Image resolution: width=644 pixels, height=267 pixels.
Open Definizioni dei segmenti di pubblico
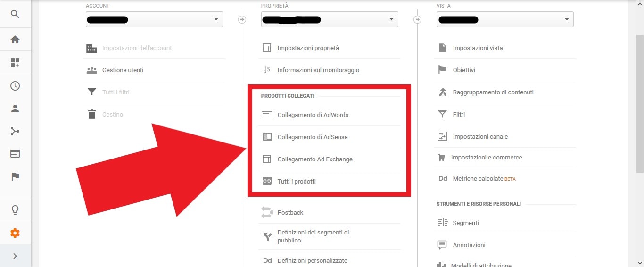tap(313, 236)
